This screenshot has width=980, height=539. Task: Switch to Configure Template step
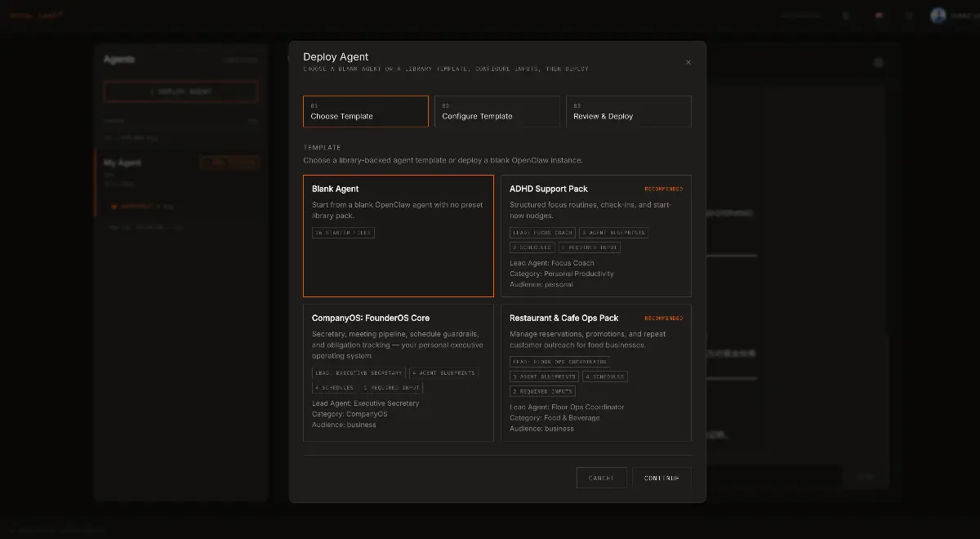pyautogui.click(x=497, y=111)
